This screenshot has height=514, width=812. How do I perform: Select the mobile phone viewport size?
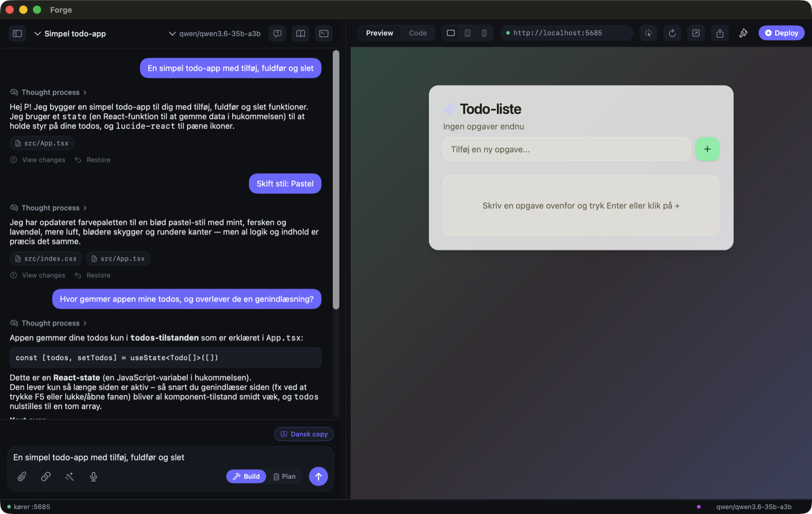coord(484,33)
